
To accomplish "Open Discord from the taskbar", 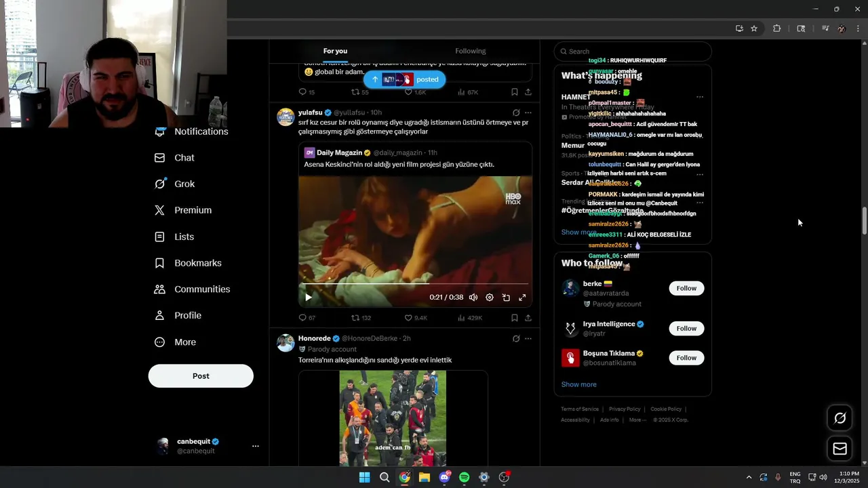I will [x=444, y=477].
